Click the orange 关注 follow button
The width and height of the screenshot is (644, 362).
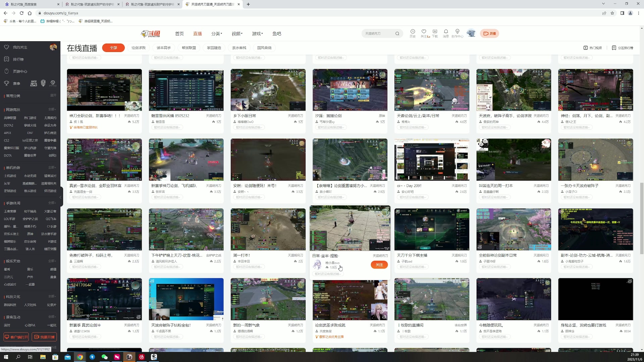[x=379, y=265]
